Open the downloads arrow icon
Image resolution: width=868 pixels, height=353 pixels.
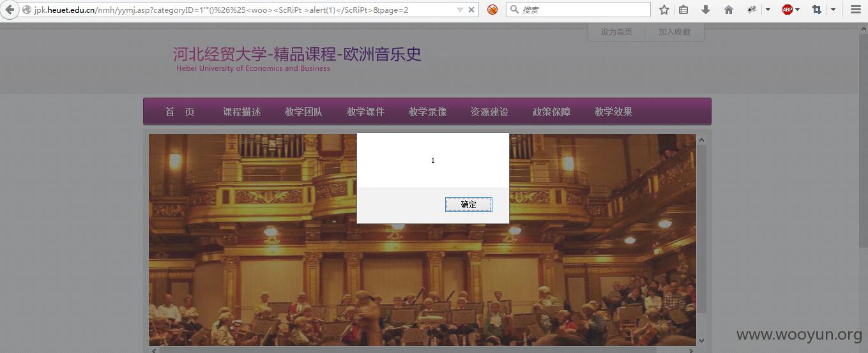706,10
